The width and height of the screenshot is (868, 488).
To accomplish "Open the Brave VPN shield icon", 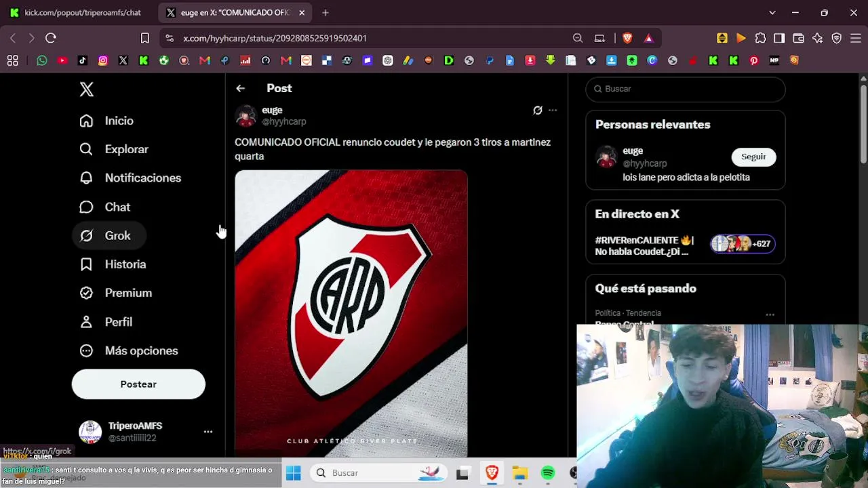I will coord(837,38).
